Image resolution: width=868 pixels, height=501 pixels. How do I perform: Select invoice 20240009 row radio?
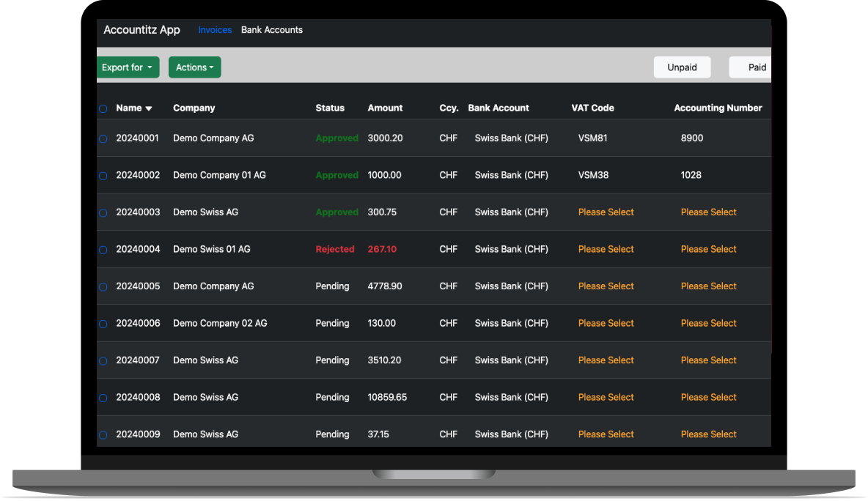tap(103, 435)
